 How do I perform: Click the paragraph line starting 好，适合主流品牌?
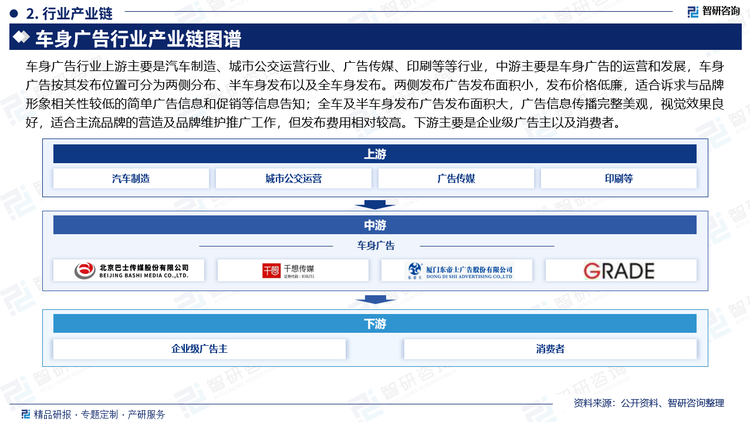[325, 122]
